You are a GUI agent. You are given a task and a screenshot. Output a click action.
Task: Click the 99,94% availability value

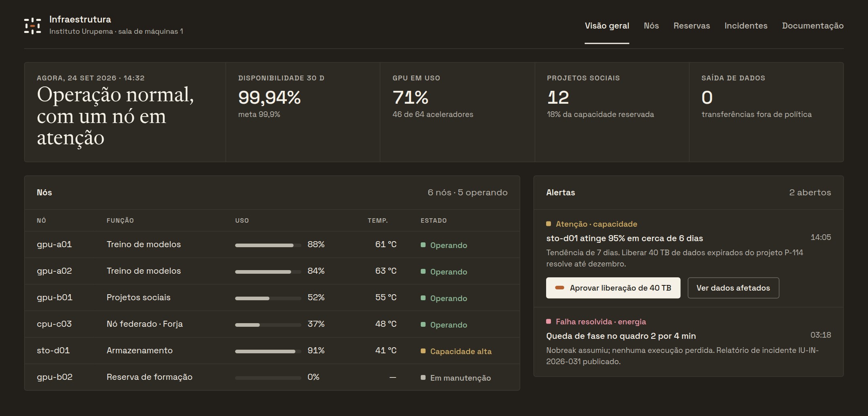(269, 97)
